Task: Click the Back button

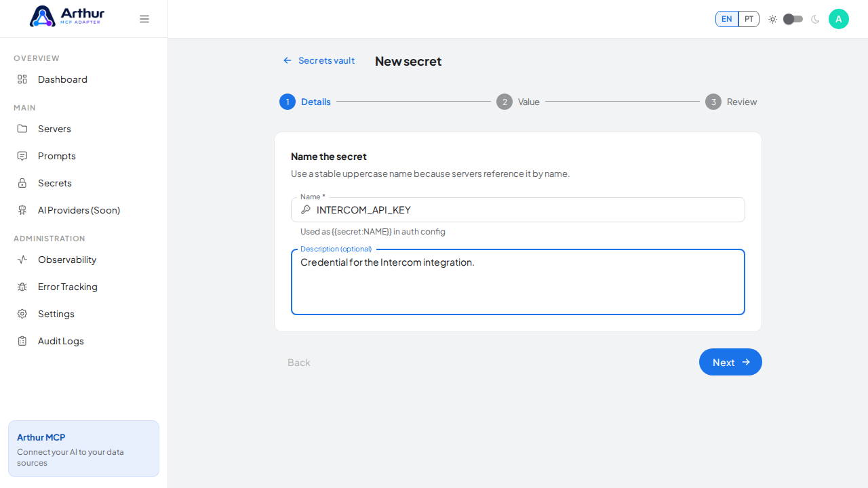Action: pyautogui.click(x=299, y=362)
